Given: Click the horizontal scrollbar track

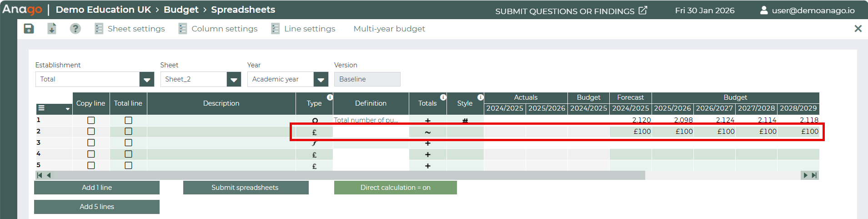Looking at the screenshot, I should click(x=722, y=175).
